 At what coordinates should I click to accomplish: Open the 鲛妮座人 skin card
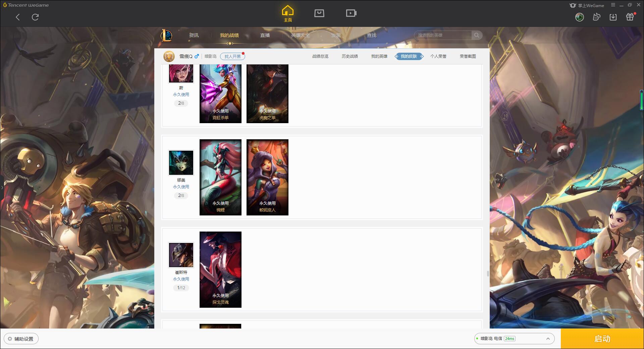pyautogui.click(x=267, y=177)
